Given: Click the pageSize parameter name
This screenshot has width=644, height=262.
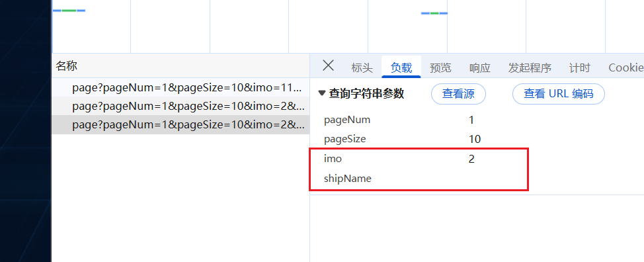Looking at the screenshot, I should click(344, 139).
